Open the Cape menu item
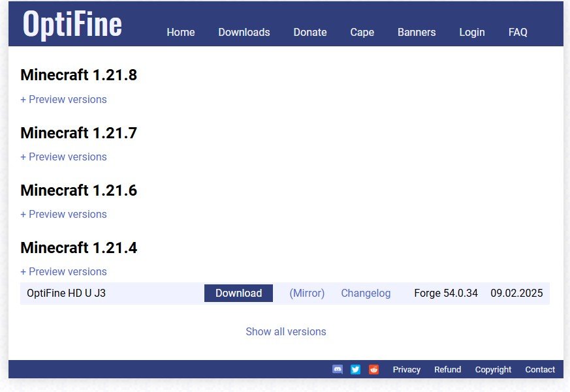570x392 pixels. coord(362,33)
